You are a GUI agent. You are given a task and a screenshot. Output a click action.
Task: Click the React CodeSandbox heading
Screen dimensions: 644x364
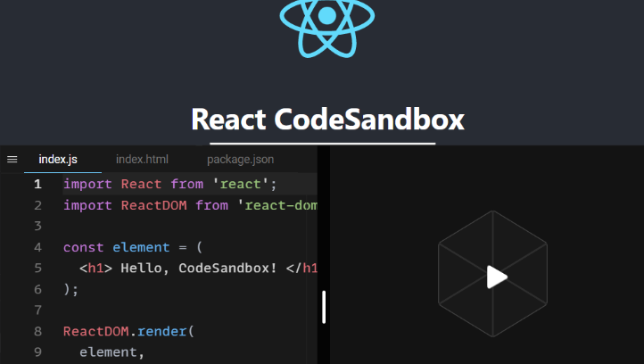coord(327,120)
